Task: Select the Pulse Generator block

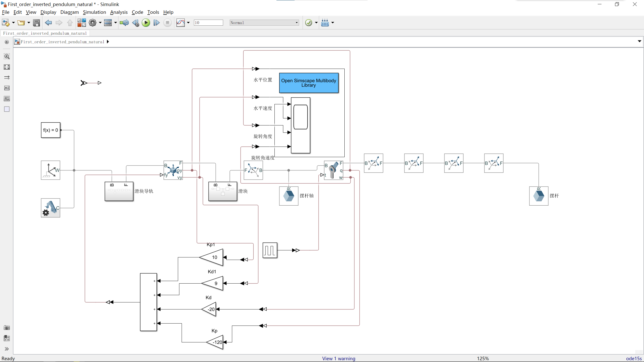Action: [x=270, y=250]
